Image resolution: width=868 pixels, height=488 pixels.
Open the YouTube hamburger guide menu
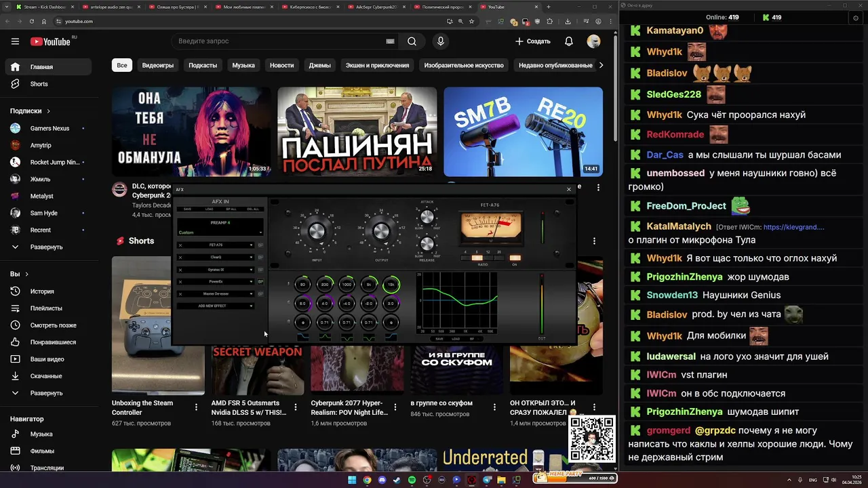click(15, 41)
